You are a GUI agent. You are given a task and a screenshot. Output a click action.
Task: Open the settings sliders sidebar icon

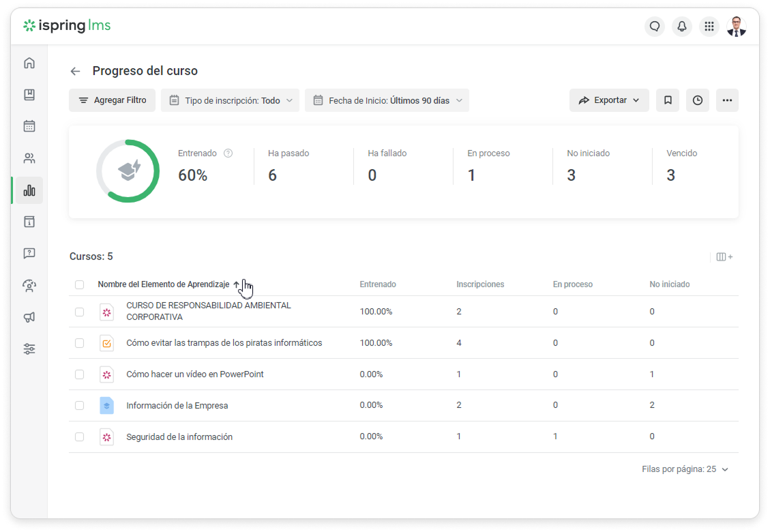29,349
